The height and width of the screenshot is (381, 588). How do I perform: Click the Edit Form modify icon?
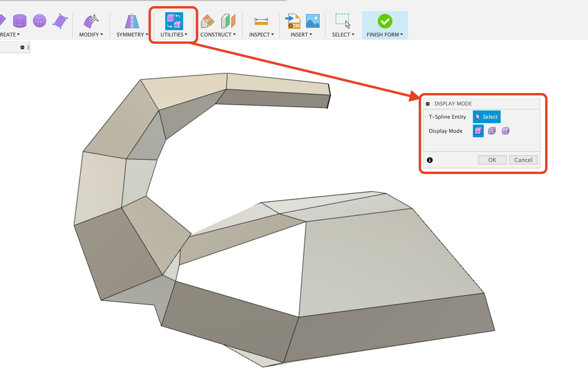tap(91, 21)
